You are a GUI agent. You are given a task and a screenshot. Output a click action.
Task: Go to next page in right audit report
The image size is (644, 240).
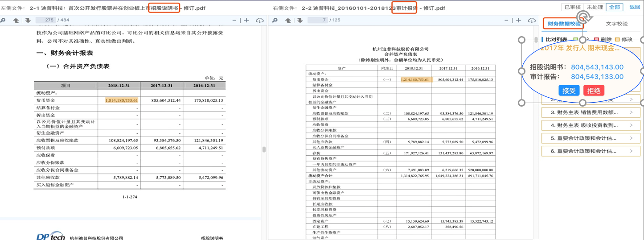click(x=300, y=21)
